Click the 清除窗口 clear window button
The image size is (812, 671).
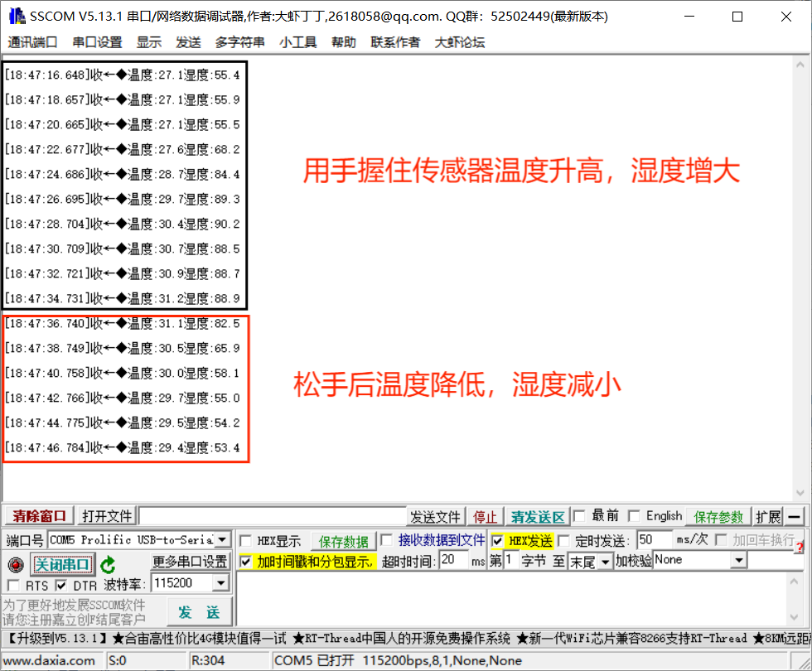(x=37, y=514)
